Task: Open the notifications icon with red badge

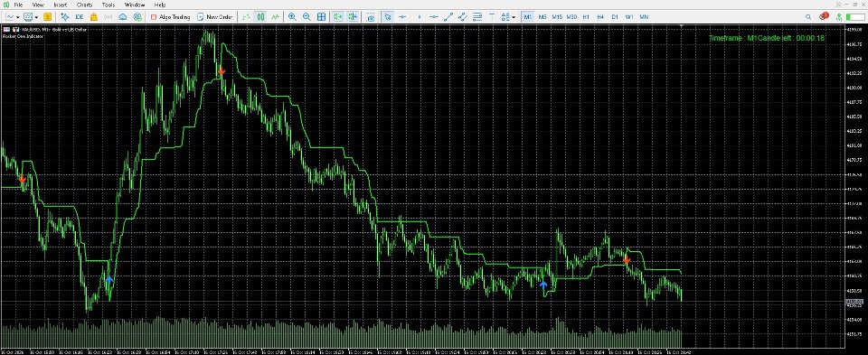Action: point(824,16)
